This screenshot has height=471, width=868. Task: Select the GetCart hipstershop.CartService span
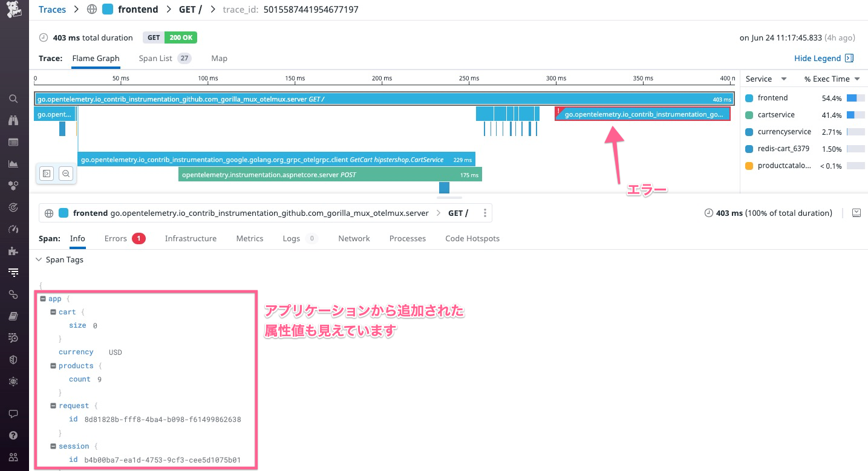tap(276, 160)
